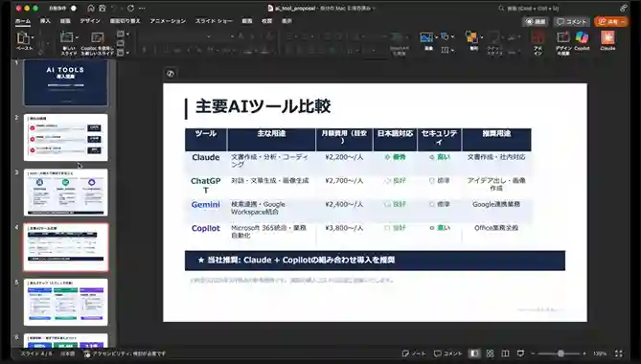The height and width of the screenshot is (364, 641).
Task: Toggle the ノート notes pane
Action: [414, 353]
